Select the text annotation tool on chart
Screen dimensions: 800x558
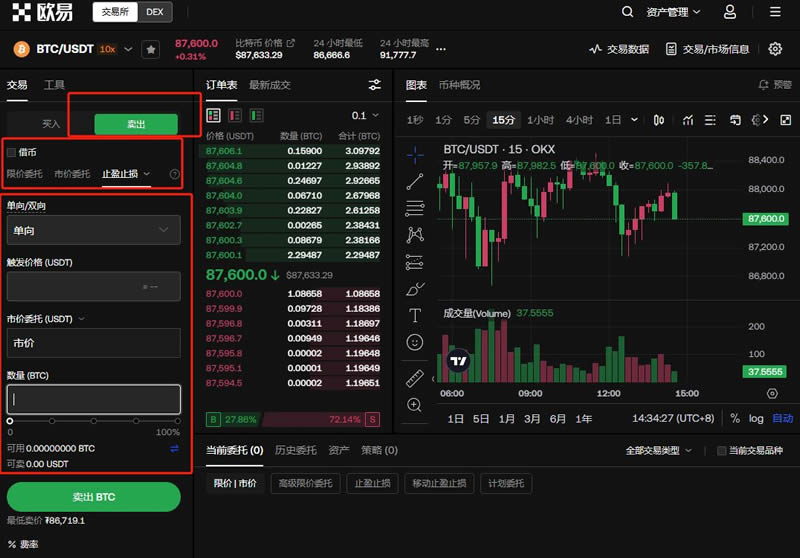415,315
